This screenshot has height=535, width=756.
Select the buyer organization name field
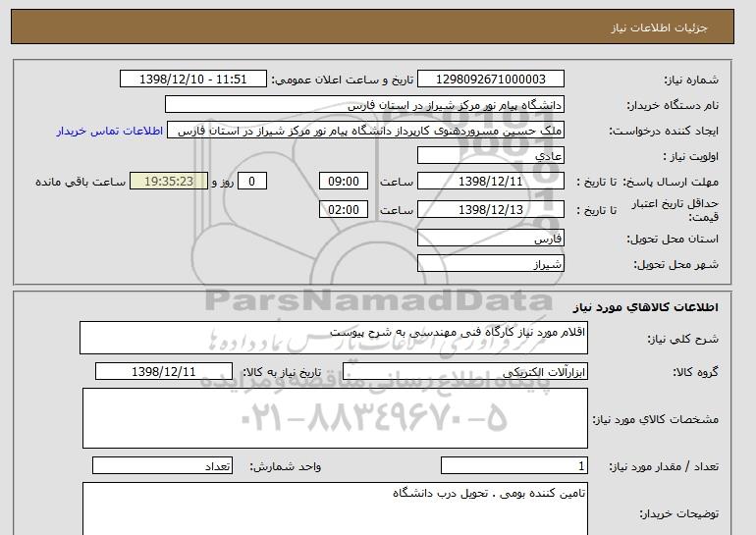coord(364,105)
